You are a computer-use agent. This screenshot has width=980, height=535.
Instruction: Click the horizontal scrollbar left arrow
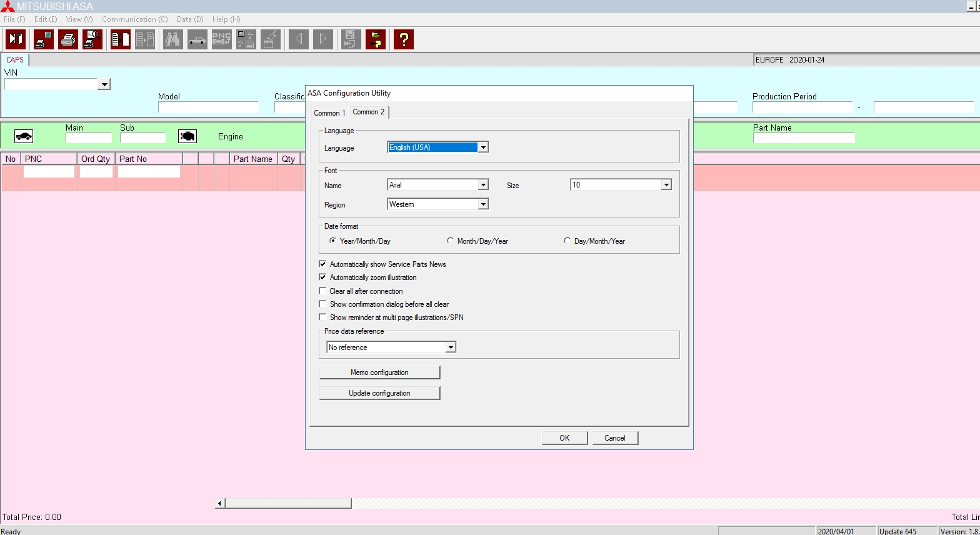pos(220,503)
